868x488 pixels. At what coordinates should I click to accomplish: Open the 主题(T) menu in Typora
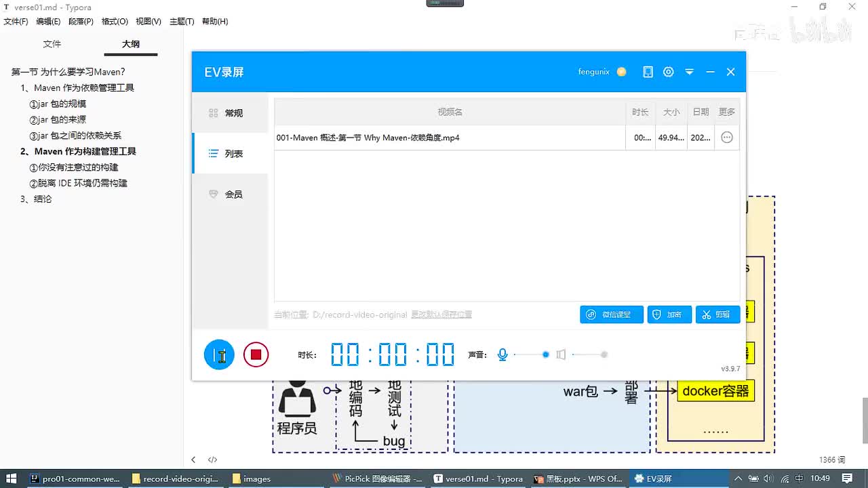[182, 22]
